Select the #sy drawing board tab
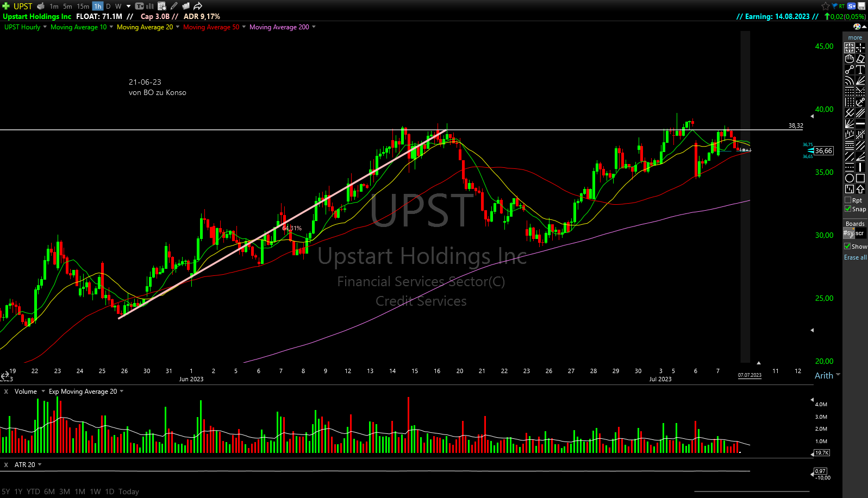 pos(848,234)
